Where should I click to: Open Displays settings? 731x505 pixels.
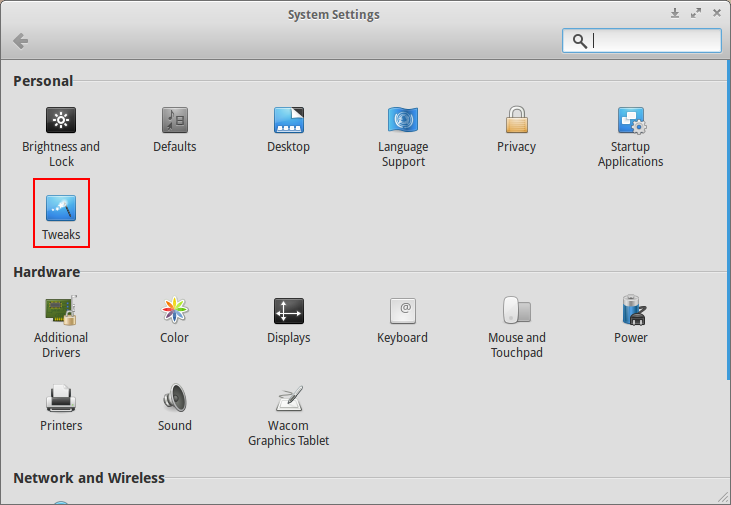point(289,320)
